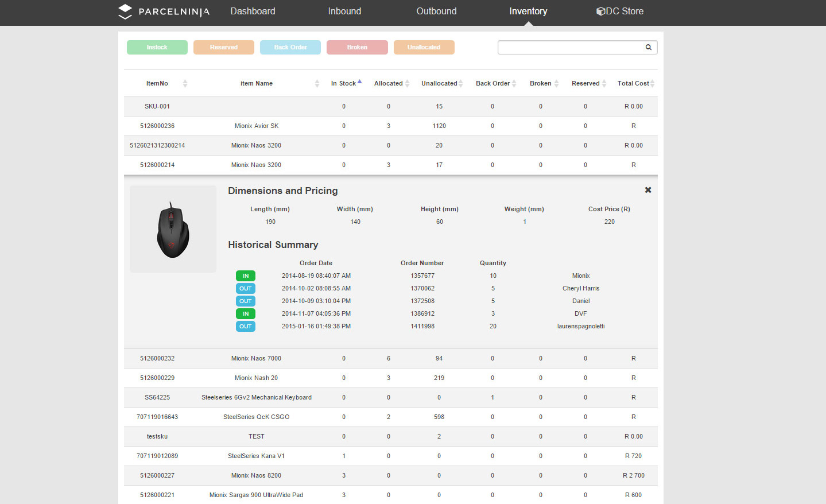Select order date 2014-10-09 03:10:04 PM
This screenshot has height=504, width=826.
click(x=316, y=301)
